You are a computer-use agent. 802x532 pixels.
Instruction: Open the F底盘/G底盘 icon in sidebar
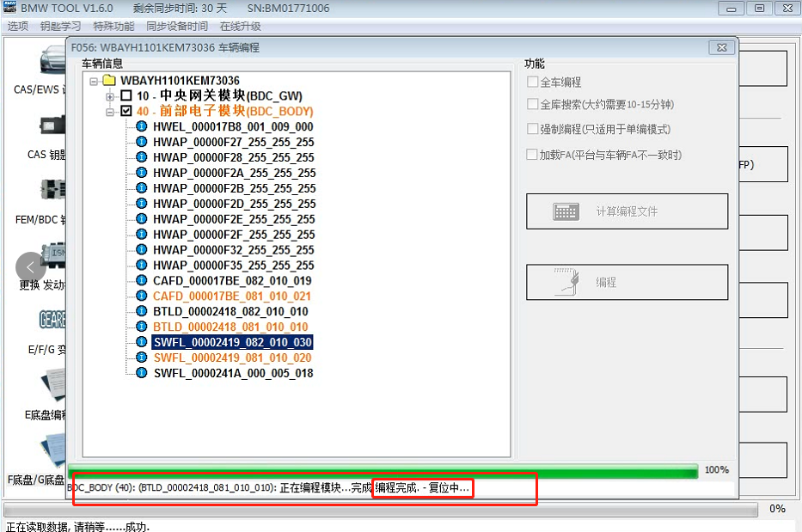click(54, 451)
